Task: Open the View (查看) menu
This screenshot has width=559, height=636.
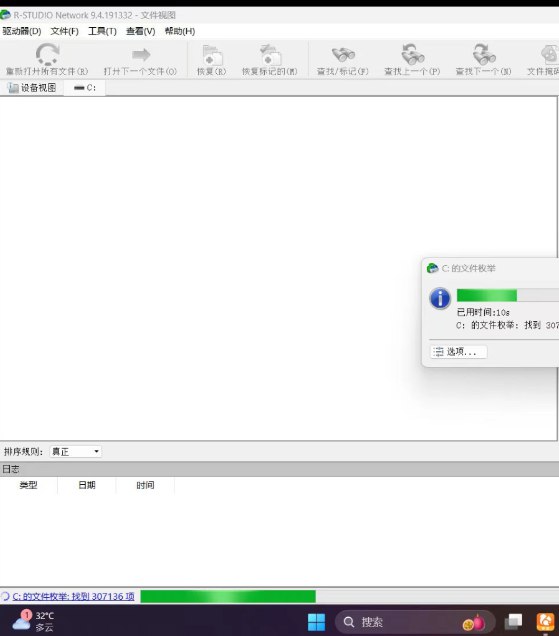Action: (140, 31)
